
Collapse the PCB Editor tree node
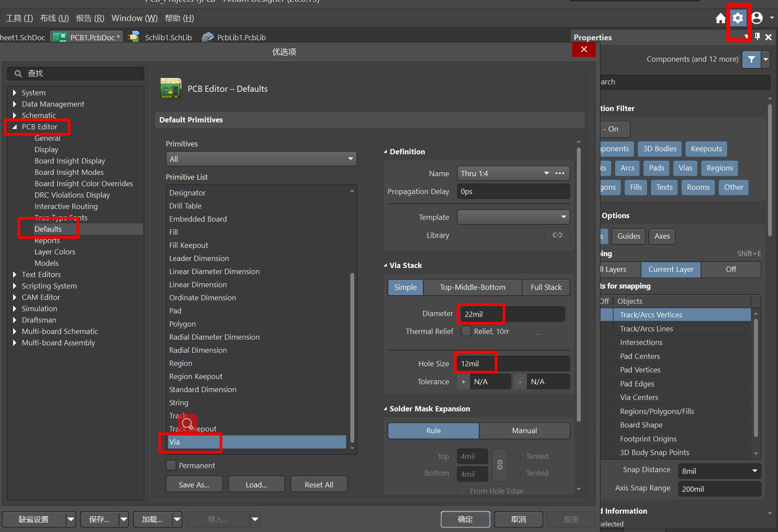click(14, 127)
